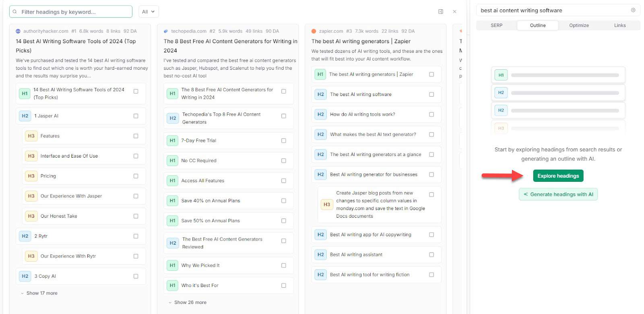The width and height of the screenshot is (644, 314).
Task: Click The 8 Best Free AI Content Generators title
Action: (230, 46)
